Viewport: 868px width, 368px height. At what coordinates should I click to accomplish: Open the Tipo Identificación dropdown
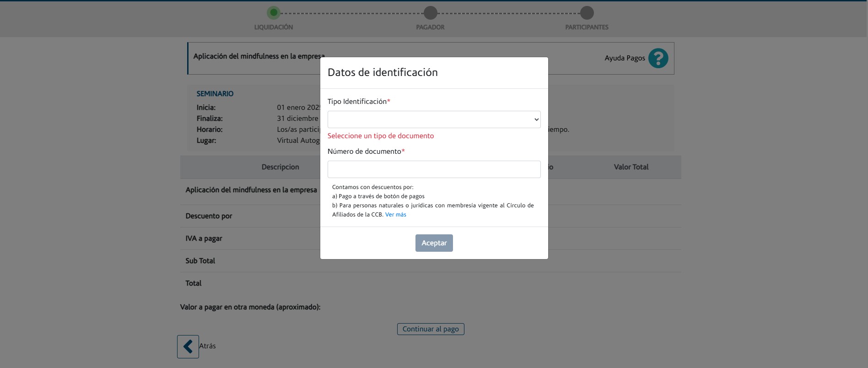coord(434,119)
